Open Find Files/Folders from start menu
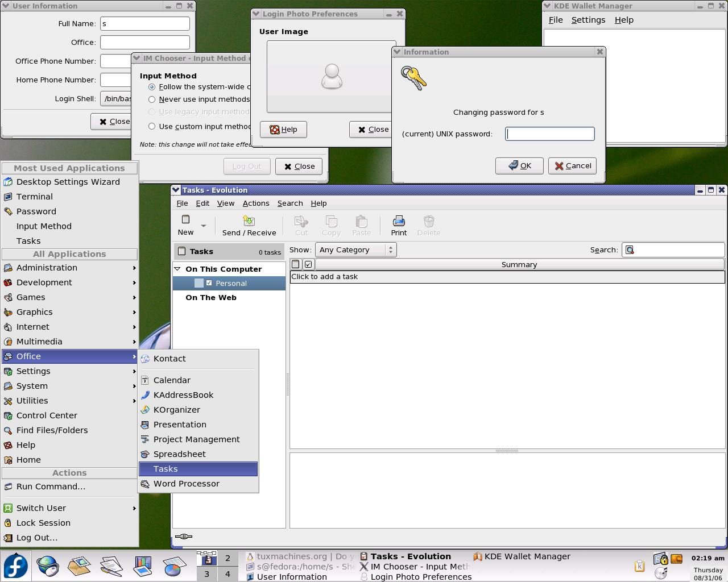The image size is (728, 582). click(x=70, y=430)
